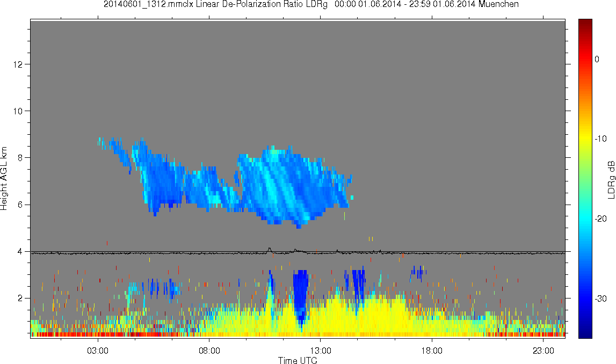This screenshot has height=364, width=616.
Task: Click the colorbar label -30
Action: pyautogui.click(x=600, y=299)
